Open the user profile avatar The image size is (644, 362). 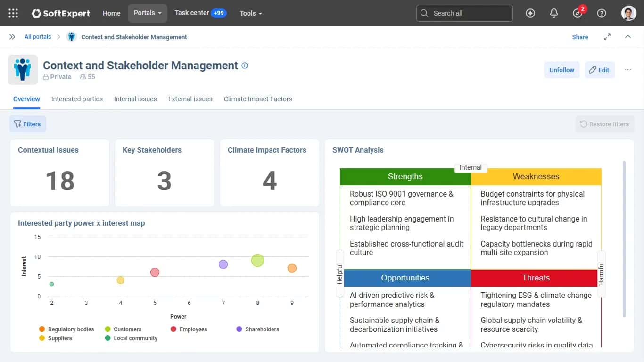(x=629, y=13)
